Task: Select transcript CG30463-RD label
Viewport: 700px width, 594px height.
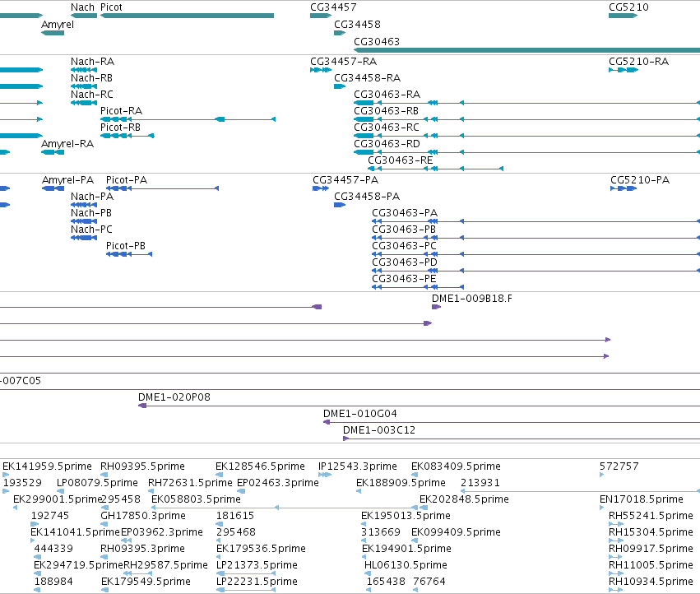Action: 387,144
